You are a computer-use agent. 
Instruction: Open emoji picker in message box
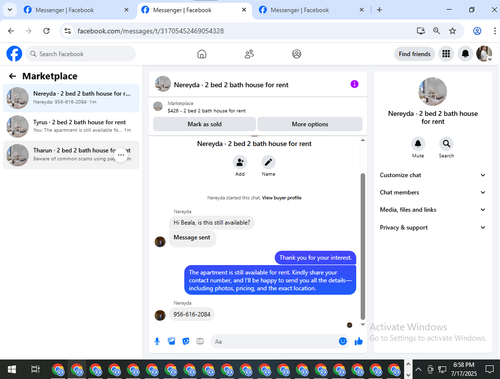point(343,341)
